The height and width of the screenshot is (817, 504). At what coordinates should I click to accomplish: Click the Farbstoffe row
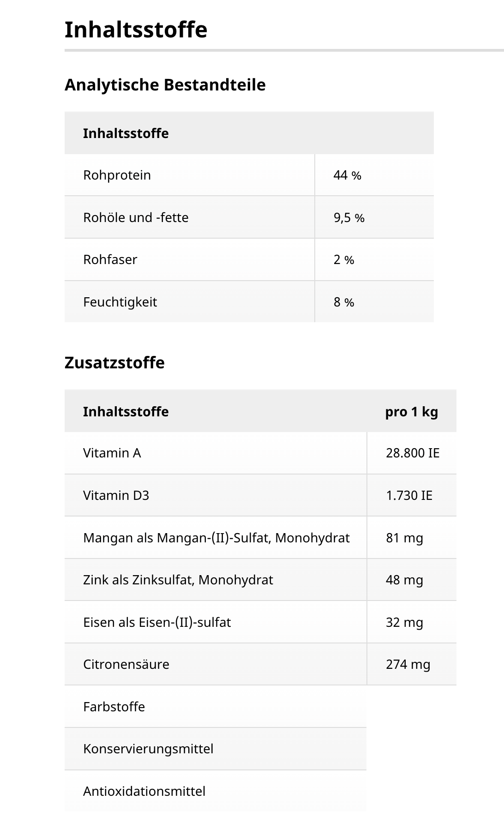(114, 707)
